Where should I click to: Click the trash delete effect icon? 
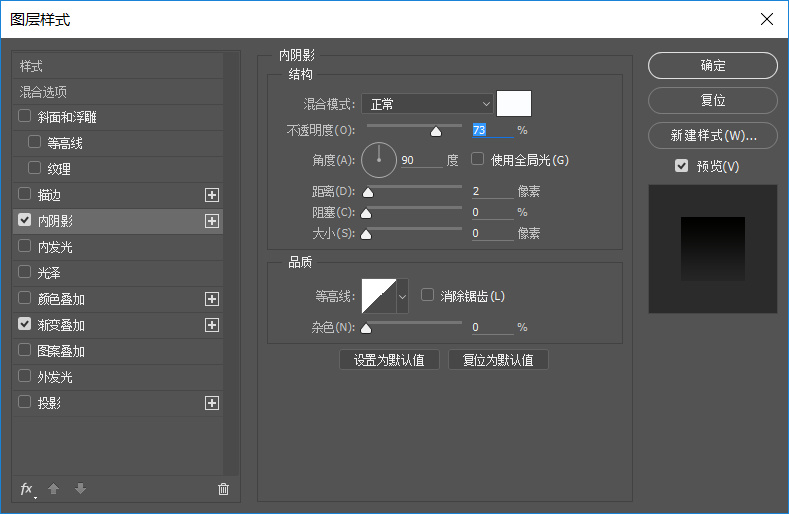[223, 489]
